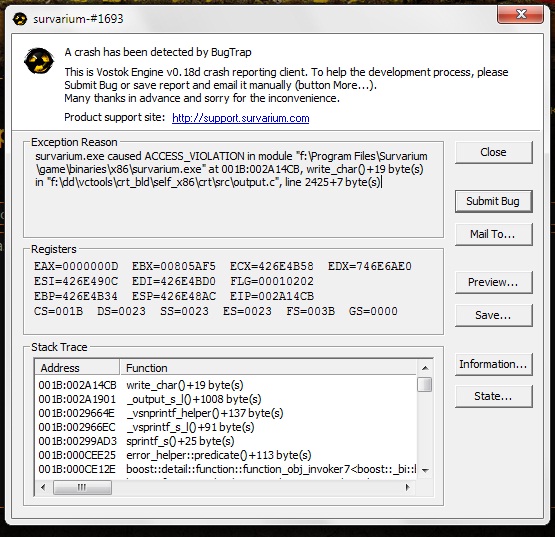Click the horizontal scrollbar thumb
Screen dimensions: 555x537
82,487
